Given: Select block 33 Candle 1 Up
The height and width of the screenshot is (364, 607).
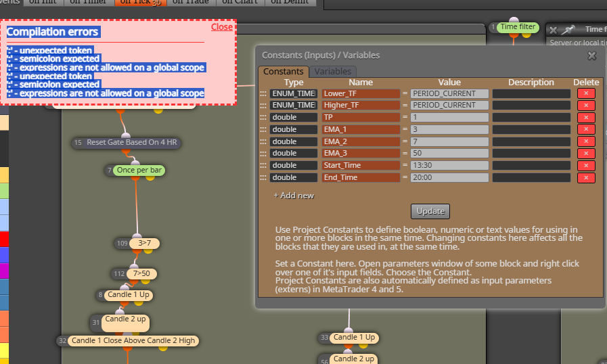Looking at the screenshot, I should [x=354, y=338].
